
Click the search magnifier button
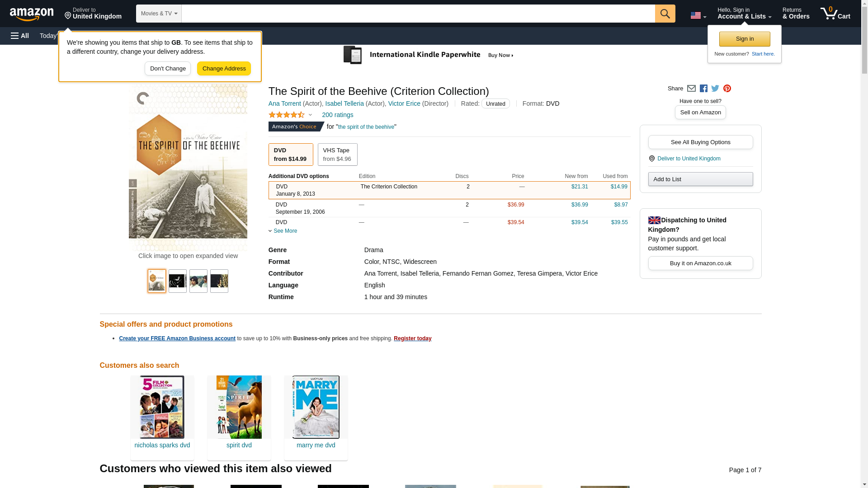[665, 14]
